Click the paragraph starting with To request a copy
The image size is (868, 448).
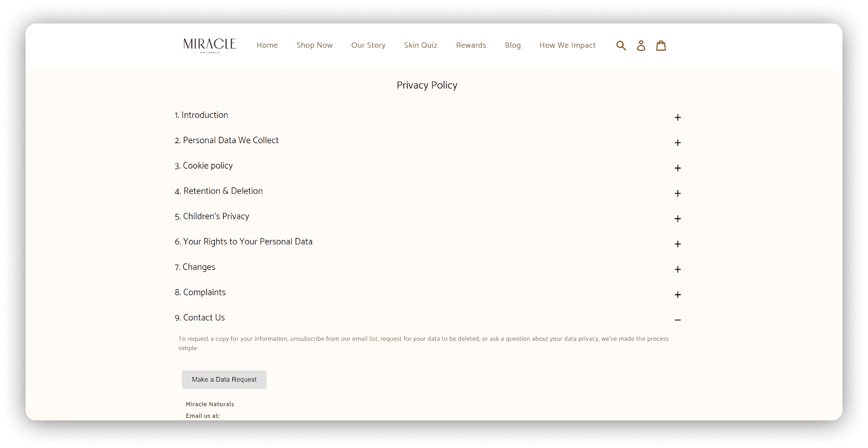tap(423, 343)
